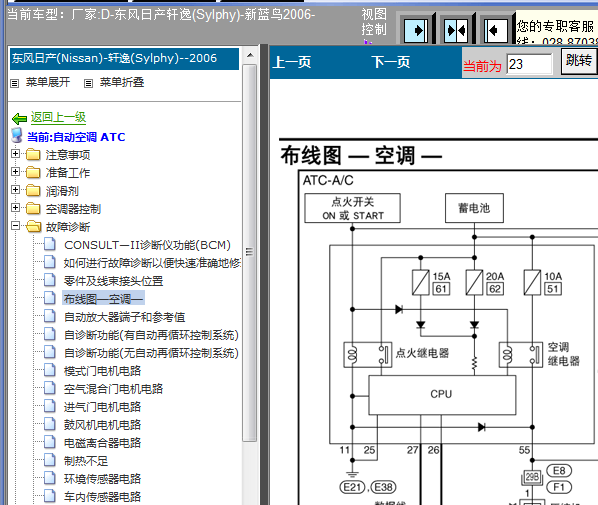598x505 pixels.
Task: Click the right-arrow view control icon
Action: pos(416,30)
